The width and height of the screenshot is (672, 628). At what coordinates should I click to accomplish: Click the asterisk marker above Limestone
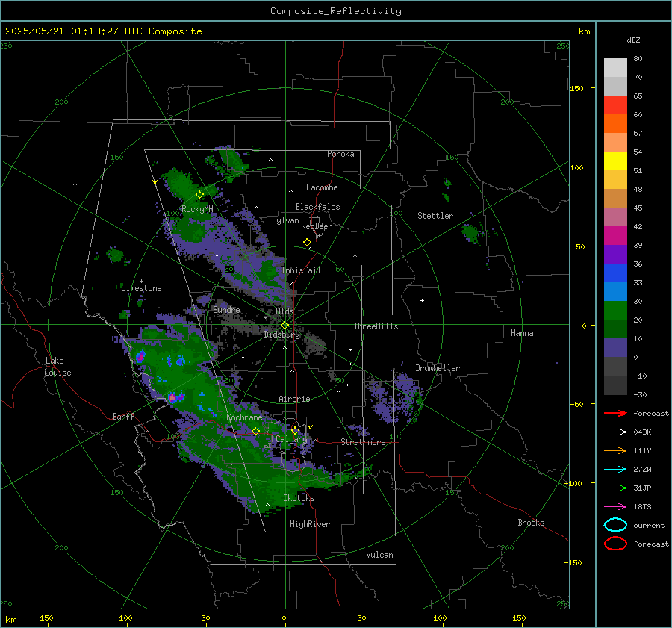coord(141,282)
